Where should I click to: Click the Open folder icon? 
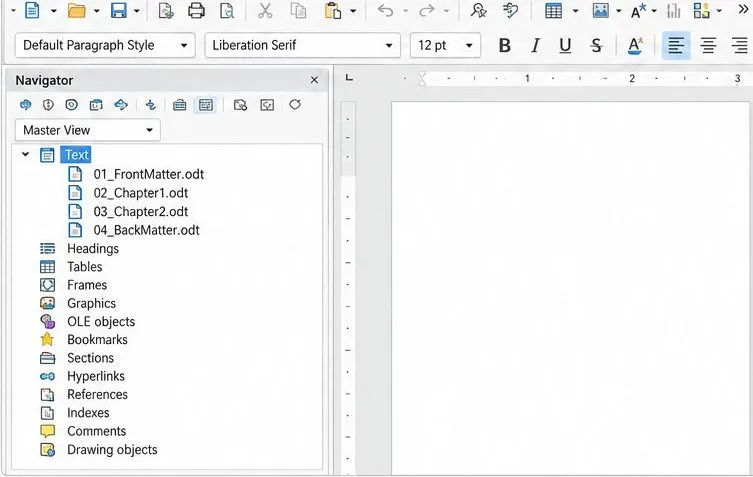76,10
